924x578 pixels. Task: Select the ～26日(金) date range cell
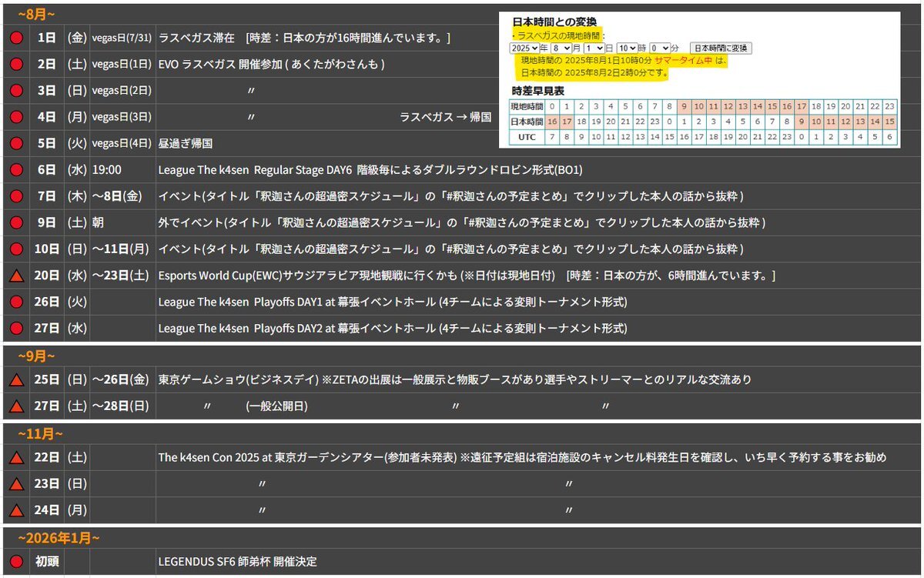pyautogui.click(x=122, y=379)
